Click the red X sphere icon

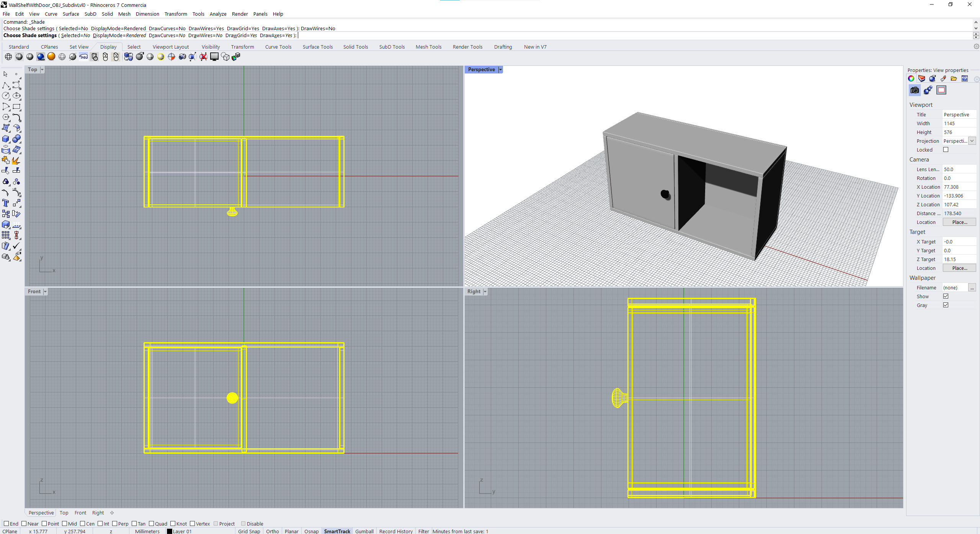tap(203, 57)
